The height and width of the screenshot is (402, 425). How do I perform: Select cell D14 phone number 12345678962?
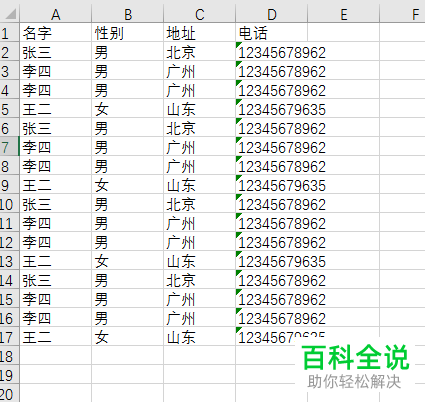(x=271, y=280)
